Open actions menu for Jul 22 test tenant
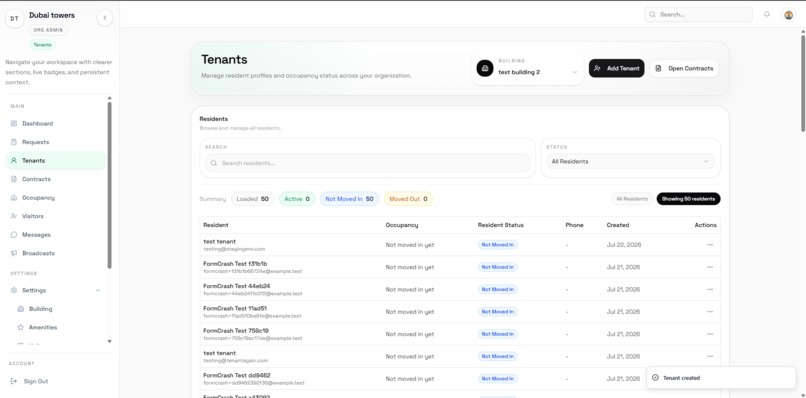 [710, 245]
